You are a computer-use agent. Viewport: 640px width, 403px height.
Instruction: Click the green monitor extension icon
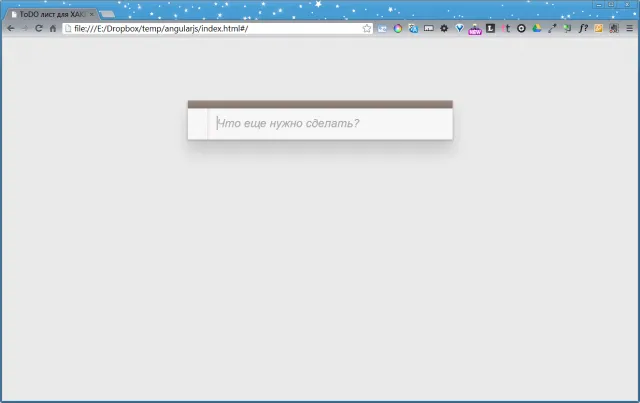tap(567, 29)
